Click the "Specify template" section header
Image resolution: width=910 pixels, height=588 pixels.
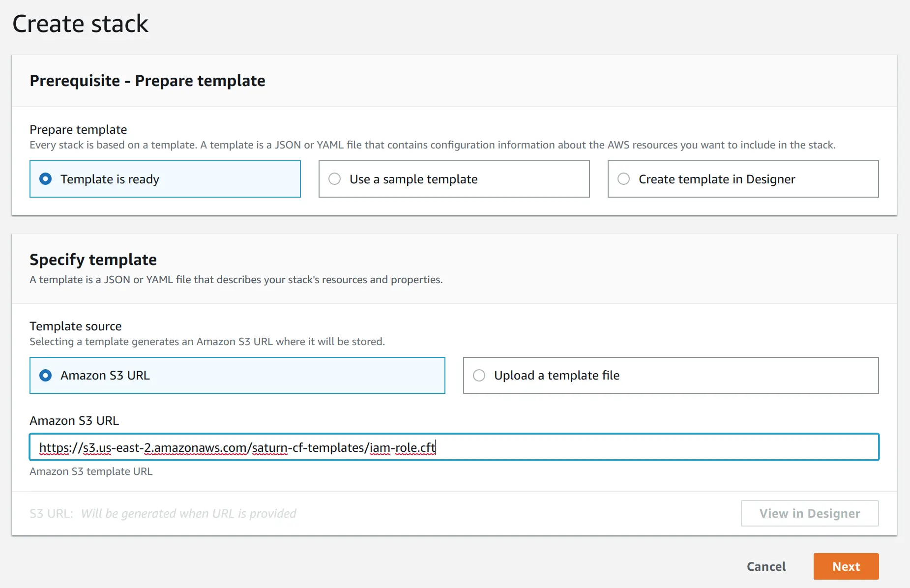click(x=93, y=259)
